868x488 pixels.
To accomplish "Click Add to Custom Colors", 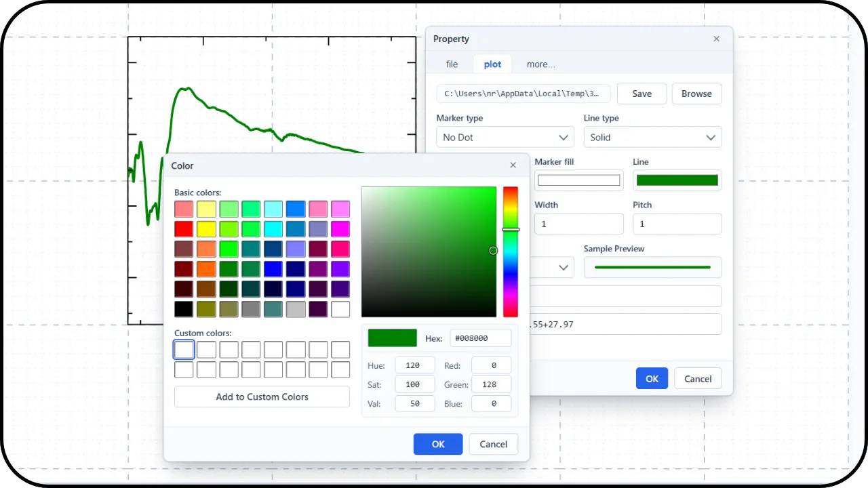I will coord(262,396).
